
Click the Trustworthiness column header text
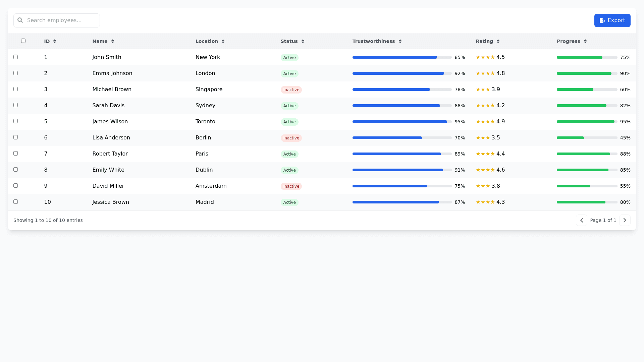pos(373,41)
